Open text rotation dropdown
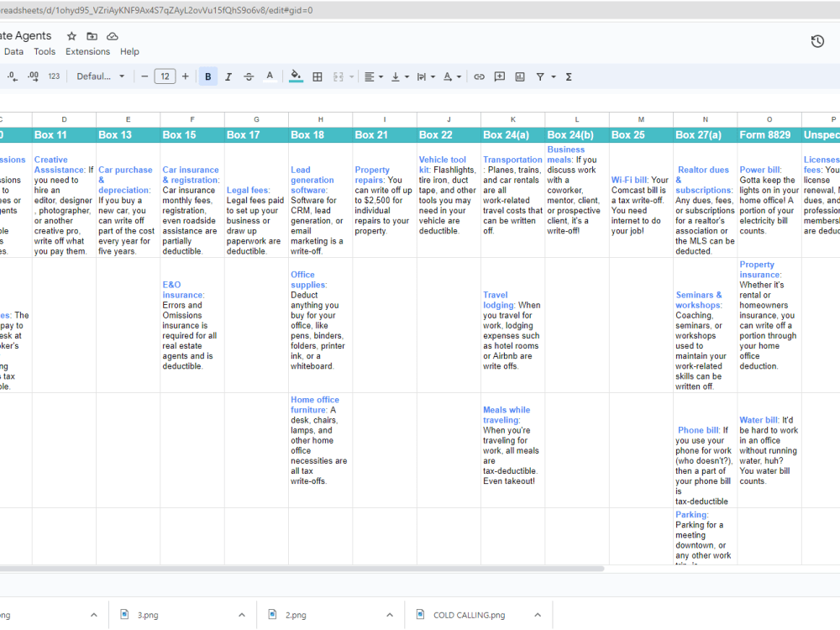The image size is (840, 630). point(452,76)
